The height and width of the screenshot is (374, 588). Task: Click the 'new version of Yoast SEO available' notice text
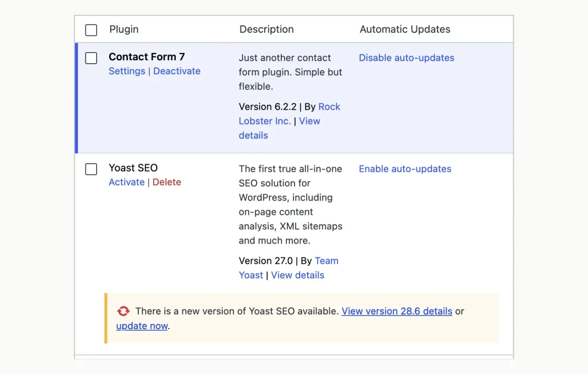(x=237, y=311)
